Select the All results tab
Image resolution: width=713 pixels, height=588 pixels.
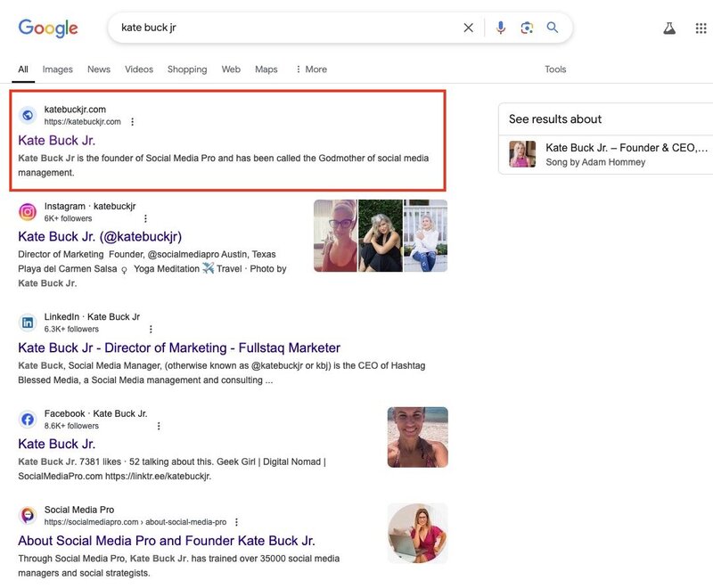pos(23,69)
